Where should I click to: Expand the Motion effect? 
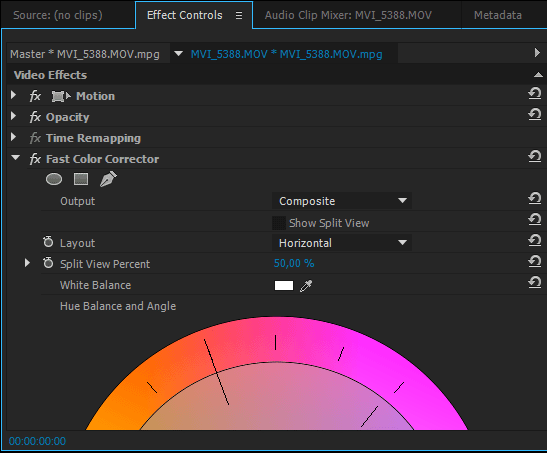click(x=14, y=95)
